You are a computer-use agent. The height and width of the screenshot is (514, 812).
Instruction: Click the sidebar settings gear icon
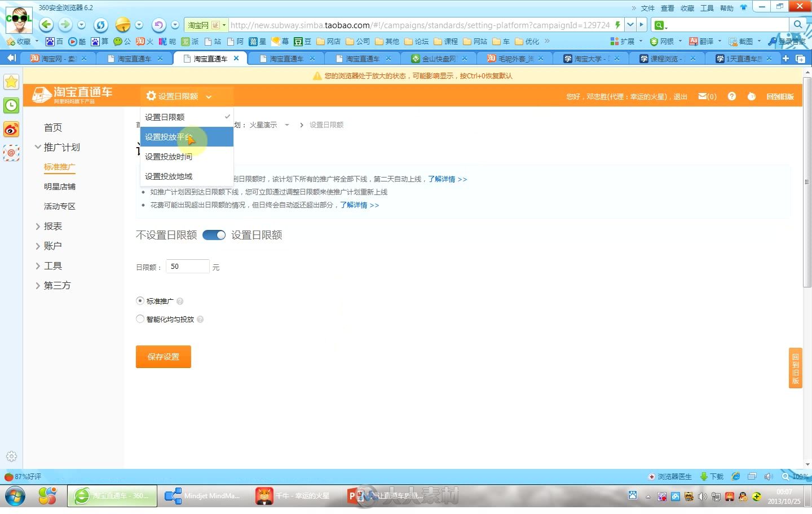pos(11,456)
